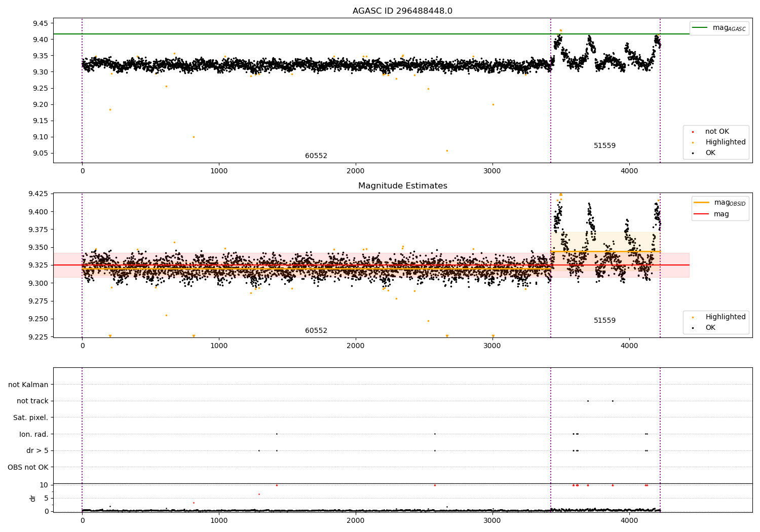Click the 'AGASC ID 296488448.0' plot title
This screenshot has width=760, height=532.
pyautogui.click(x=403, y=11)
